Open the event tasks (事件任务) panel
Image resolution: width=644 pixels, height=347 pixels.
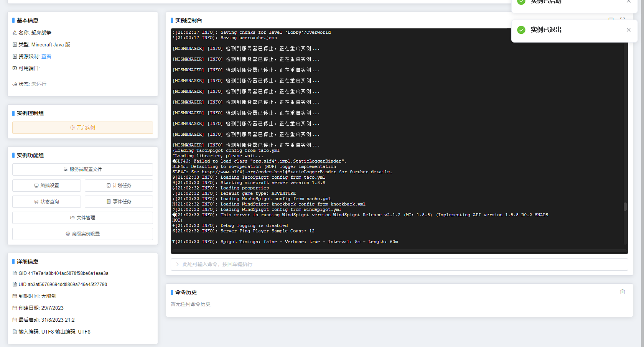point(119,201)
